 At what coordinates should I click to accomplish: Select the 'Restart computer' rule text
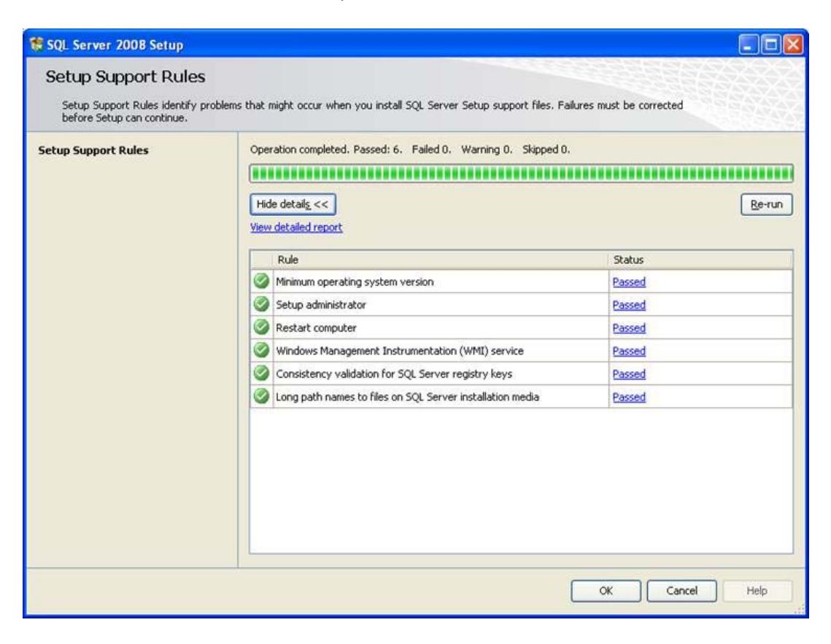[x=316, y=327]
